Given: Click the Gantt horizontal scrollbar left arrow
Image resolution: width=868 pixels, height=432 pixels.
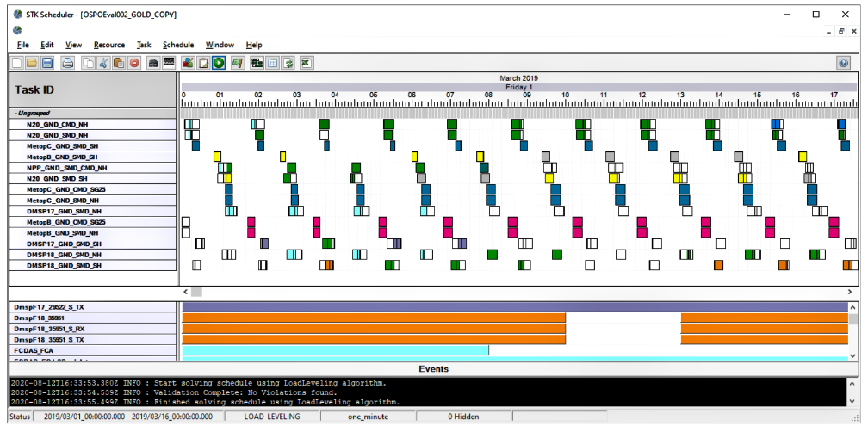Looking at the screenshot, I should pos(186,293).
